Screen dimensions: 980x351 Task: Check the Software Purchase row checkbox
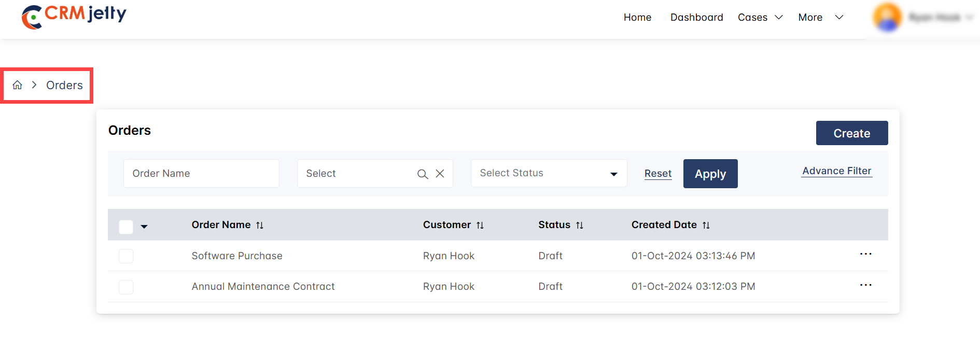coord(126,256)
